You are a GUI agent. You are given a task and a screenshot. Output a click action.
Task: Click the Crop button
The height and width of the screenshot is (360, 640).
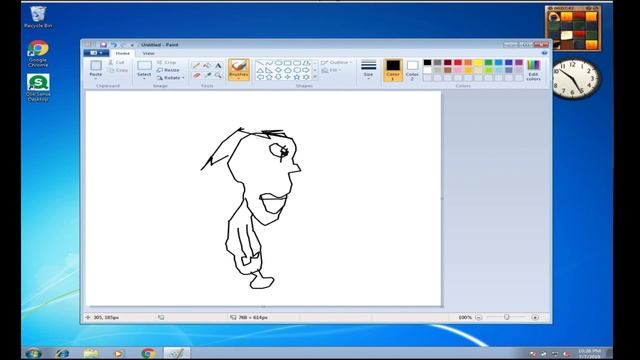167,62
